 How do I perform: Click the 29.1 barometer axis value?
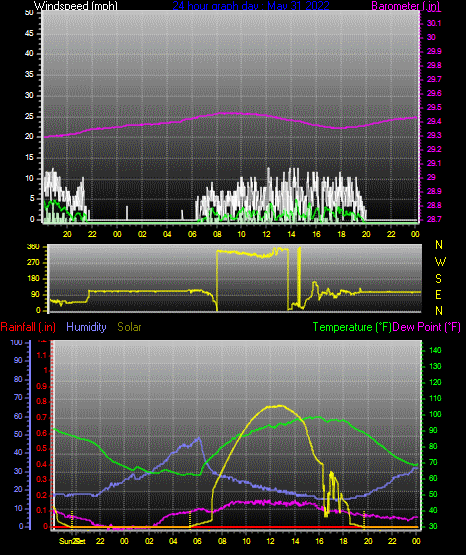click(434, 164)
